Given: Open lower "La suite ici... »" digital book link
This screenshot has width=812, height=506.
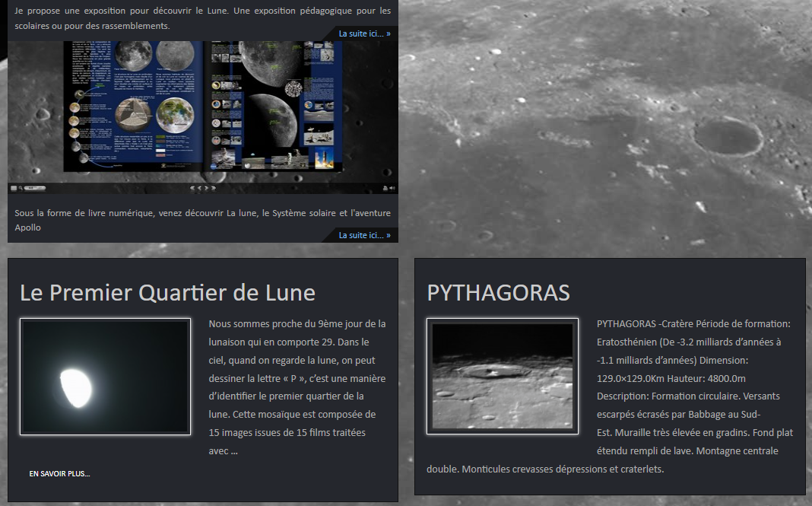Looking at the screenshot, I should coord(364,235).
